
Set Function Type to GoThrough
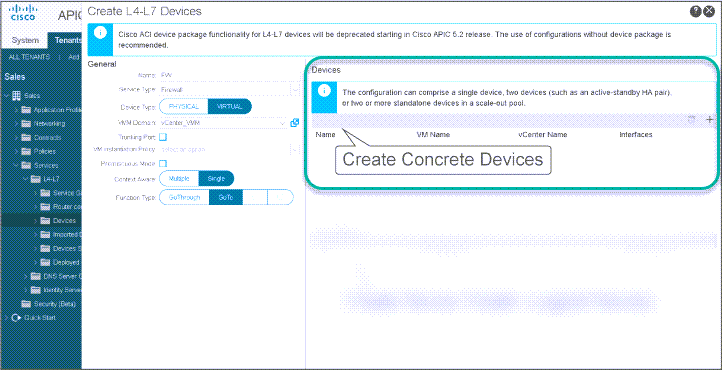184,197
